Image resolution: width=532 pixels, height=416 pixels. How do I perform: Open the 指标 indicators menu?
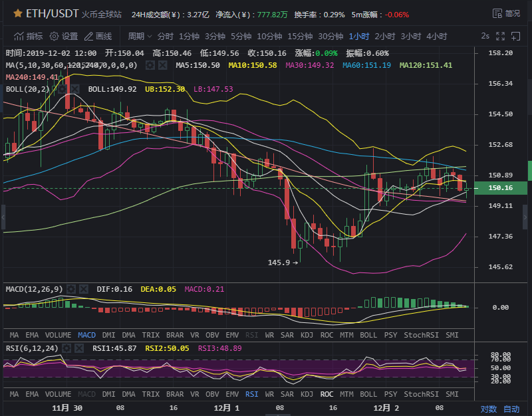pos(29,37)
